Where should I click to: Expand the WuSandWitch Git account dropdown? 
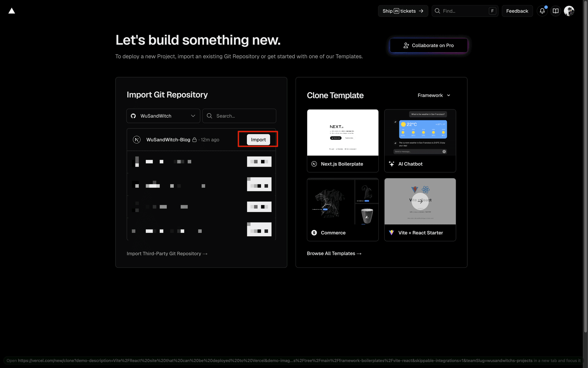pyautogui.click(x=163, y=116)
